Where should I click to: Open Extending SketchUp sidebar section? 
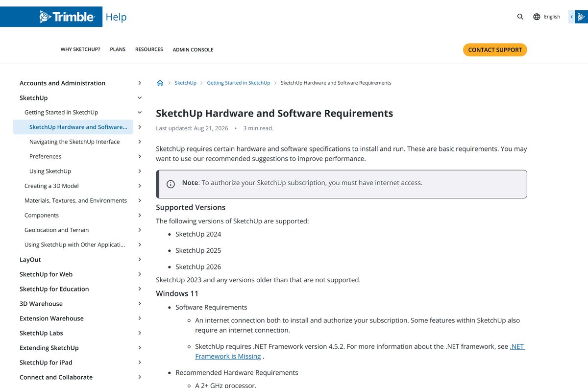pos(49,348)
